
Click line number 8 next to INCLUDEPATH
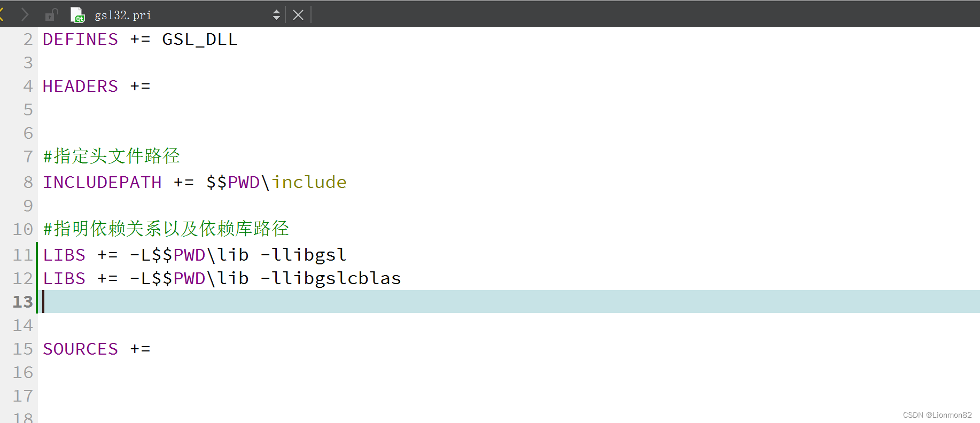click(27, 182)
